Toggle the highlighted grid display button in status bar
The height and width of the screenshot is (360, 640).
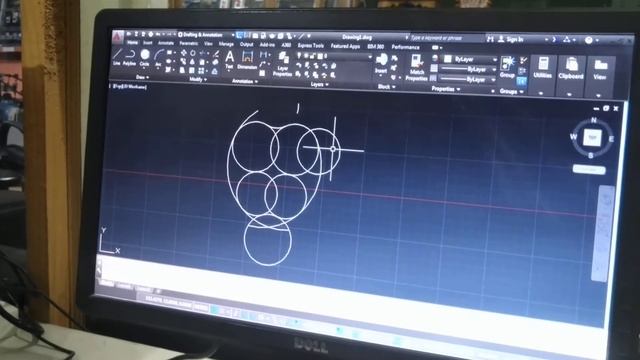point(215,310)
